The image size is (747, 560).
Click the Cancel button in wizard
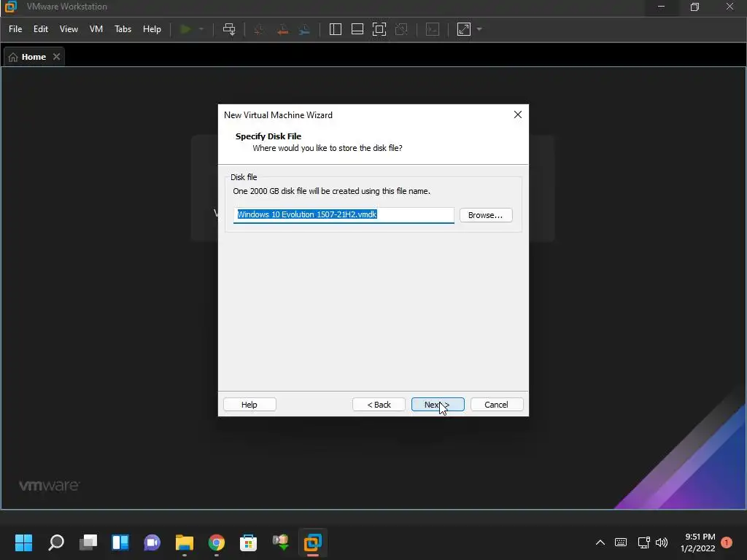(x=496, y=405)
